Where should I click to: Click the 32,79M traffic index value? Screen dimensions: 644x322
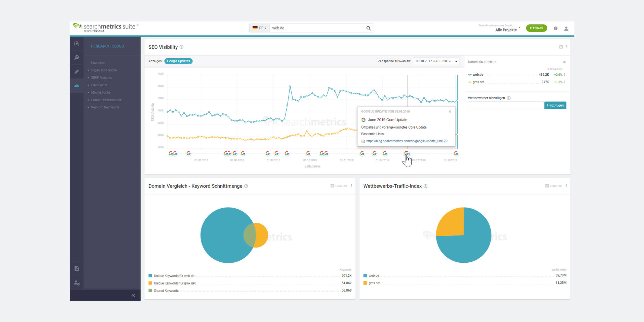561,275
